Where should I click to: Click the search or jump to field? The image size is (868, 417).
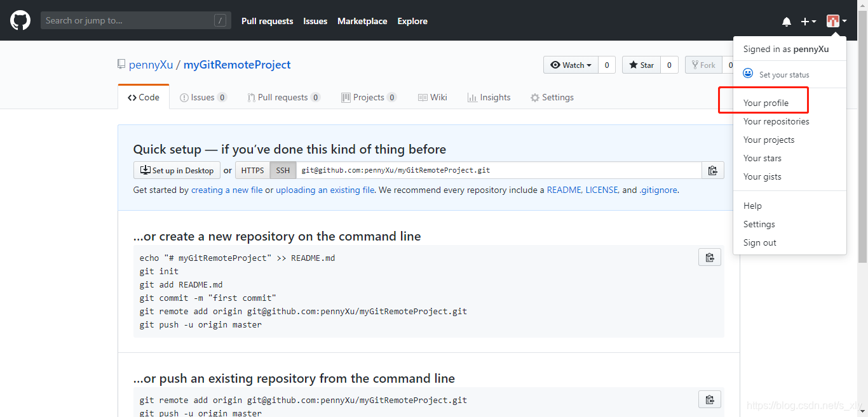coord(135,20)
